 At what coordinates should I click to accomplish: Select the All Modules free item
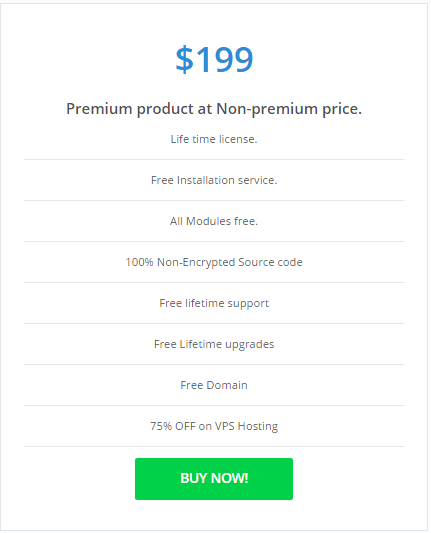pyautogui.click(x=214, y=221)
